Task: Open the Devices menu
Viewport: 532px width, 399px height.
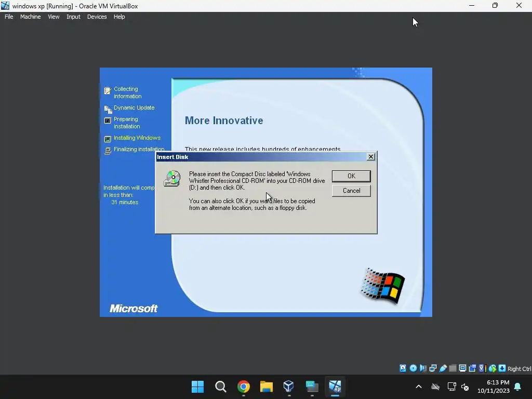Action: click(97, 17)
